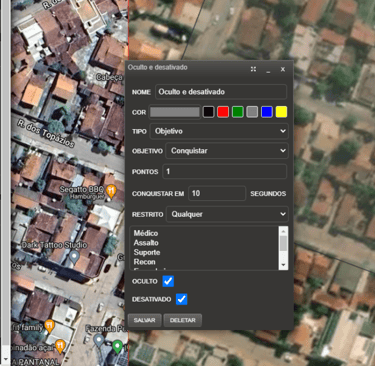375x366 pixels.
Task: Click the class list scroll up arrow
Action: point(283,231)
